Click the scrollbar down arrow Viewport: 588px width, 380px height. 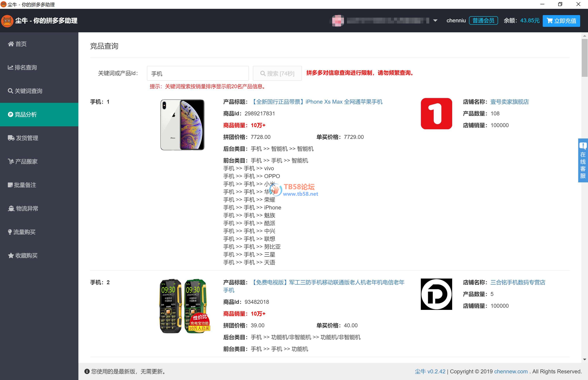click(584, 359)
